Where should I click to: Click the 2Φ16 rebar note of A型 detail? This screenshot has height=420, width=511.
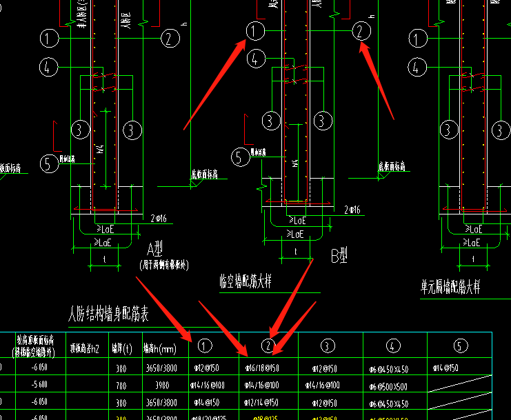pos(159,219)
